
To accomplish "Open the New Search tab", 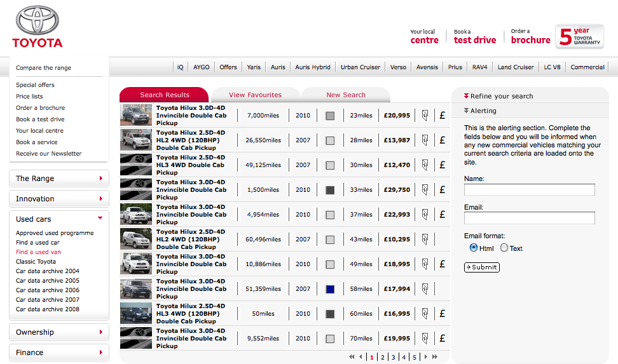I will (x=346, y=95).
